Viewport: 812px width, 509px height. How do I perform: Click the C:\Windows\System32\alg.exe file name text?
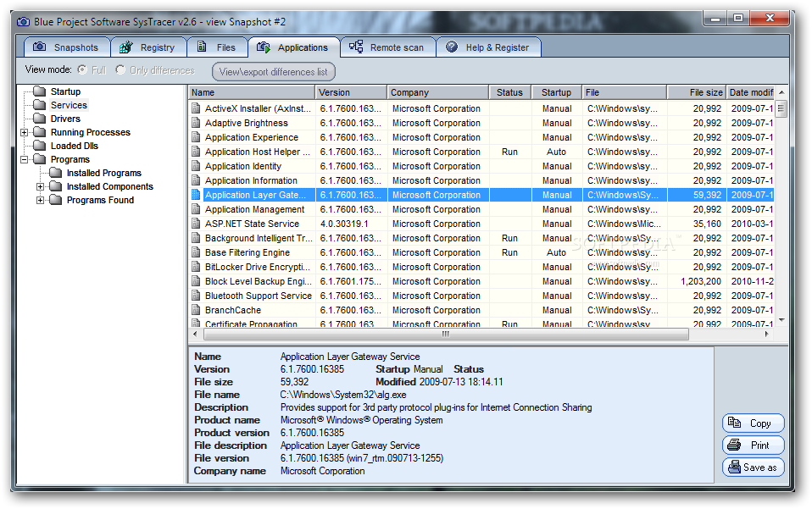(343, 395)
